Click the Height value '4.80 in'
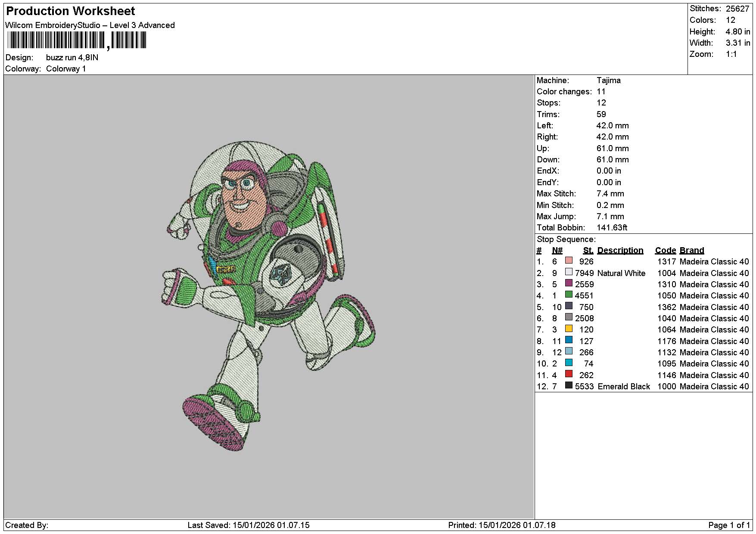 737,32
